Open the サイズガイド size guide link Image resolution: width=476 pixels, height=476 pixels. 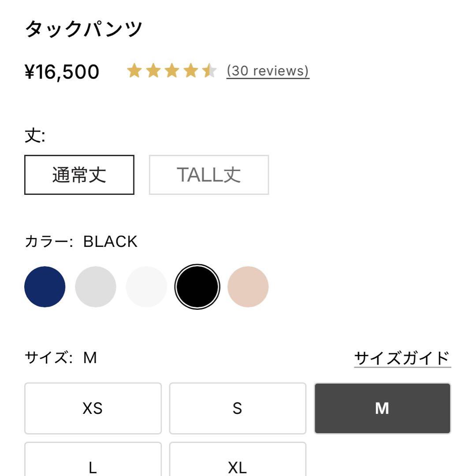click(x=402, y=358)
